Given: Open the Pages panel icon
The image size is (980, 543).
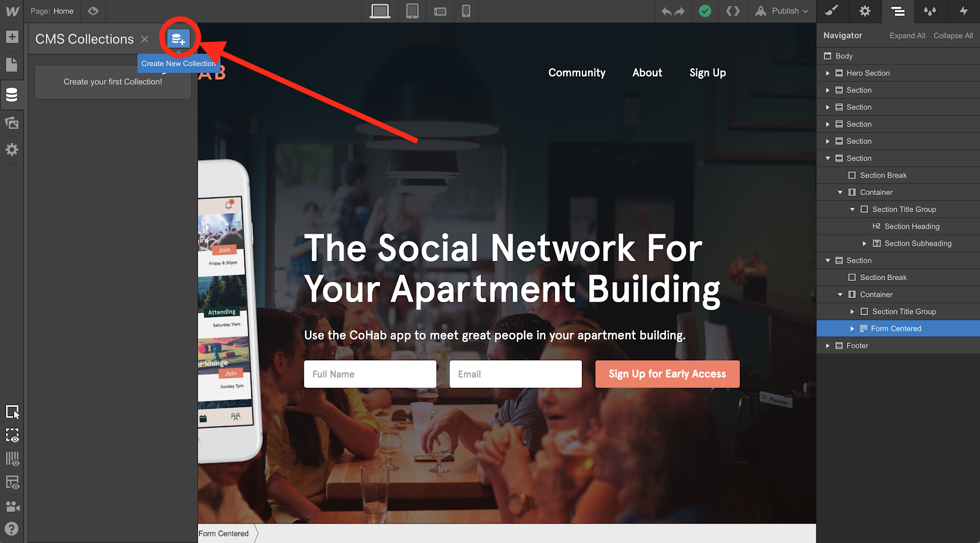Looking at the screenshot, I should 12,64.
